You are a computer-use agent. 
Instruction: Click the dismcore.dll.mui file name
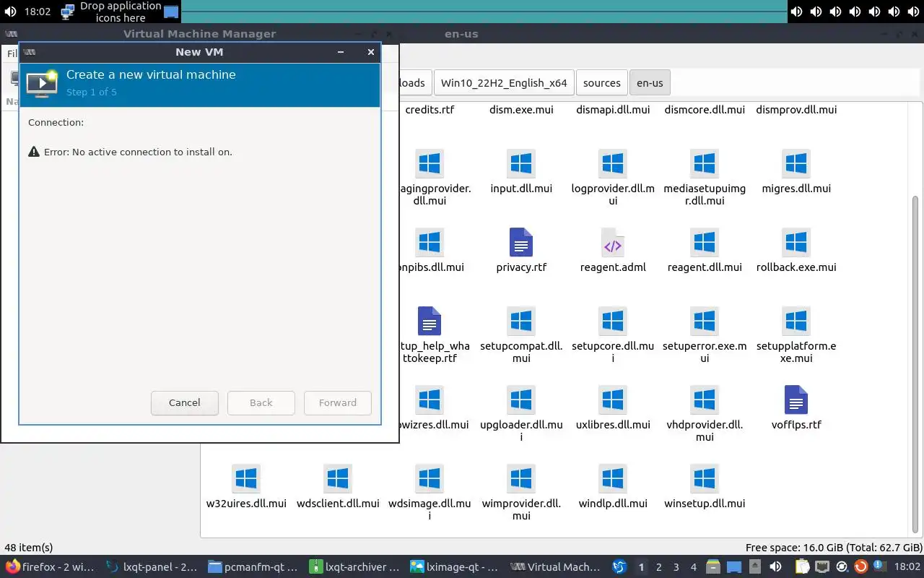[x=705, y=110]
